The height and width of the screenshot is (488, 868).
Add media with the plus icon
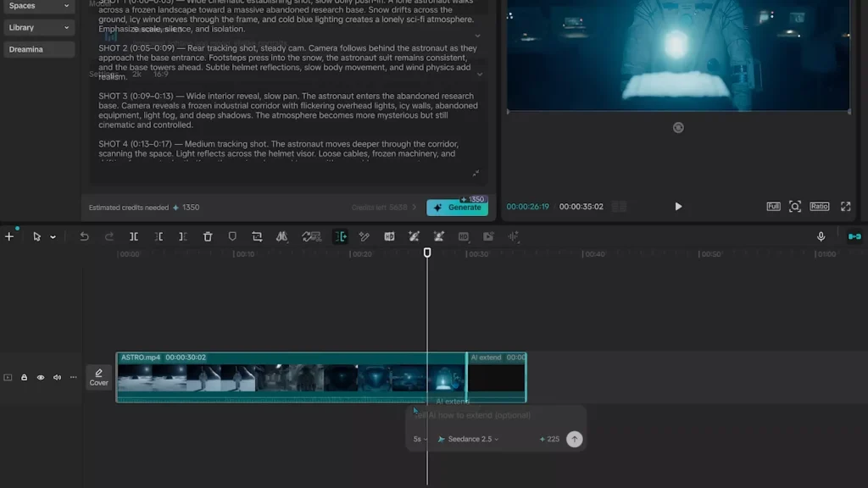coord(9,237)
